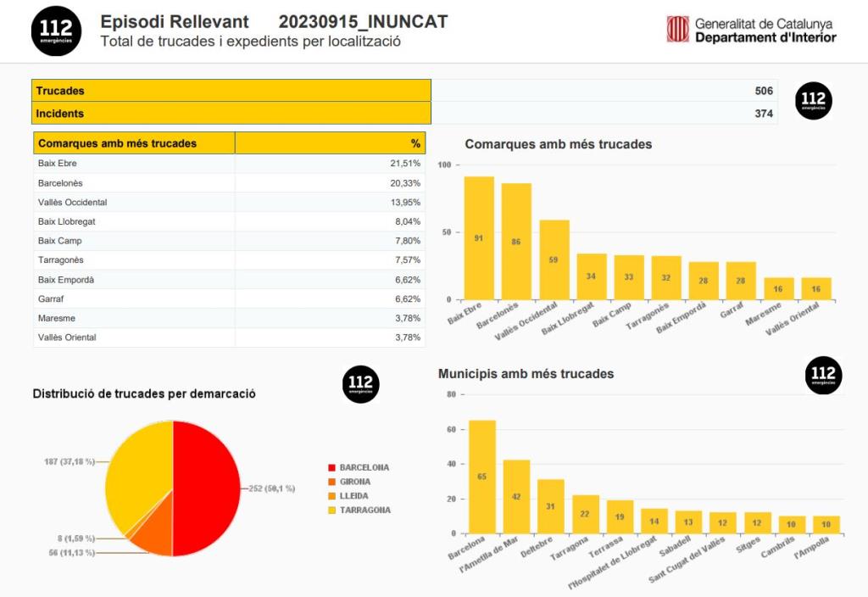Click the 'Municipis amb més trucades' heading
The image size is (868, 597).
click(x=526, y=374)
